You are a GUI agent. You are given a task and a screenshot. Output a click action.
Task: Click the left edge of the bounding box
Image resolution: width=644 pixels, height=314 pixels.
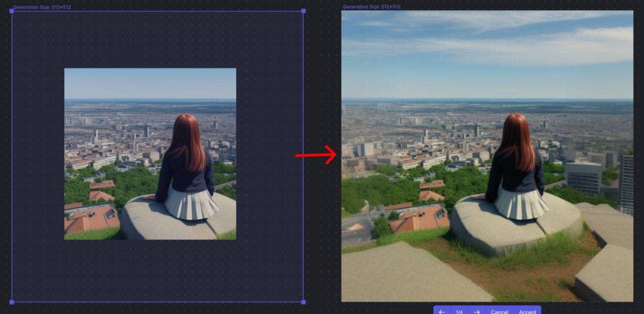[12, 157]
